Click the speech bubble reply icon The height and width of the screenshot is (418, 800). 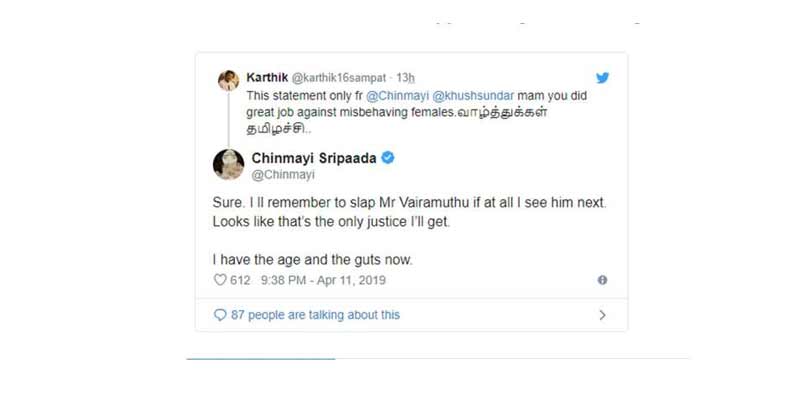(220, 315)
